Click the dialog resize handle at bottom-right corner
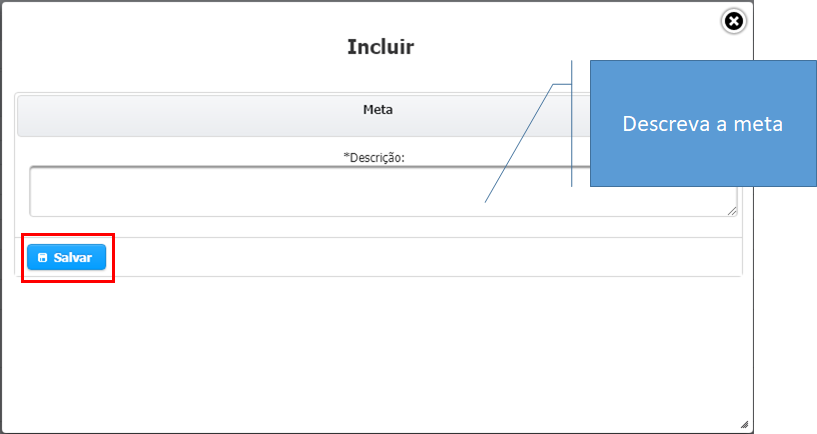 pos(743,423)
